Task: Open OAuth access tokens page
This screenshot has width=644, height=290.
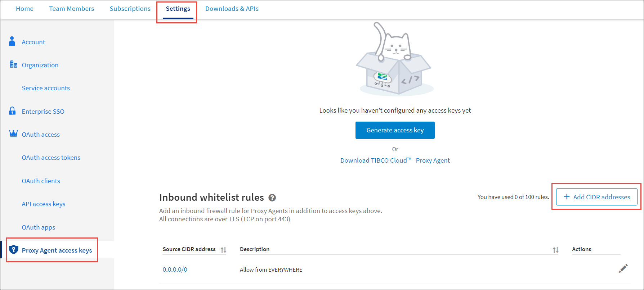Action: point(51,158)
